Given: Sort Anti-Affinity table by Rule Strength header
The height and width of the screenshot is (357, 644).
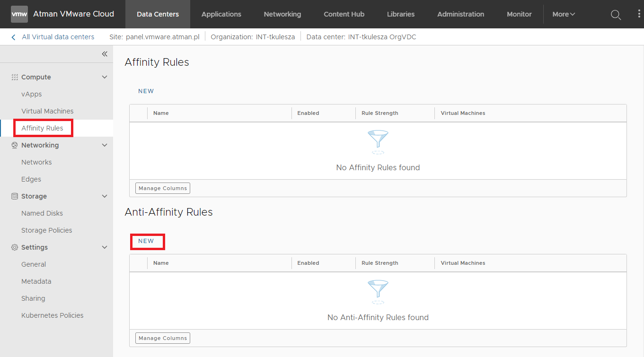Looking at the screenshot, I should (380, 263).
